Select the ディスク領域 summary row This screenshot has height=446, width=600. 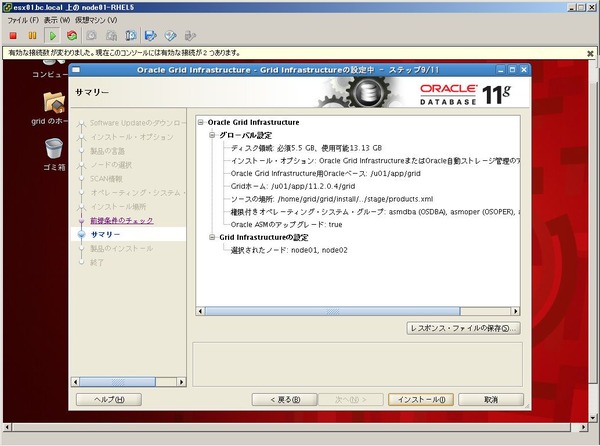pyautogui.click(x=306, y=148)
